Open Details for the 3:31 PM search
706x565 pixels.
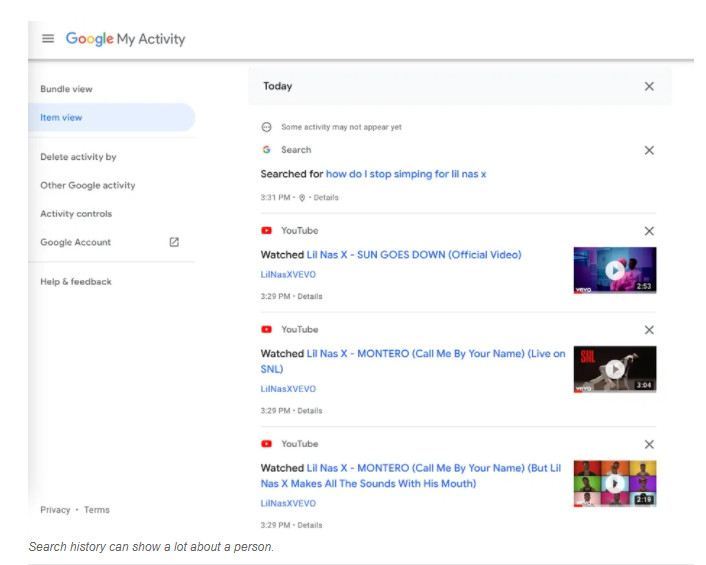(326, 198)
